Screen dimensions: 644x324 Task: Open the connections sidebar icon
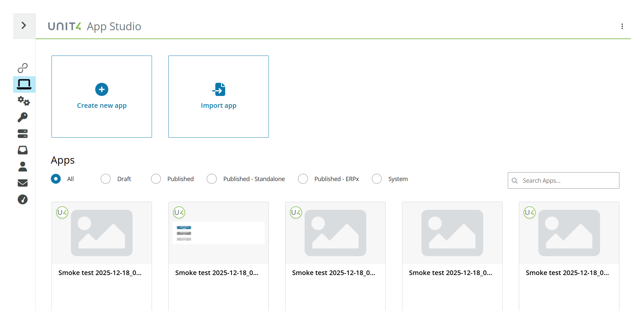23,68
